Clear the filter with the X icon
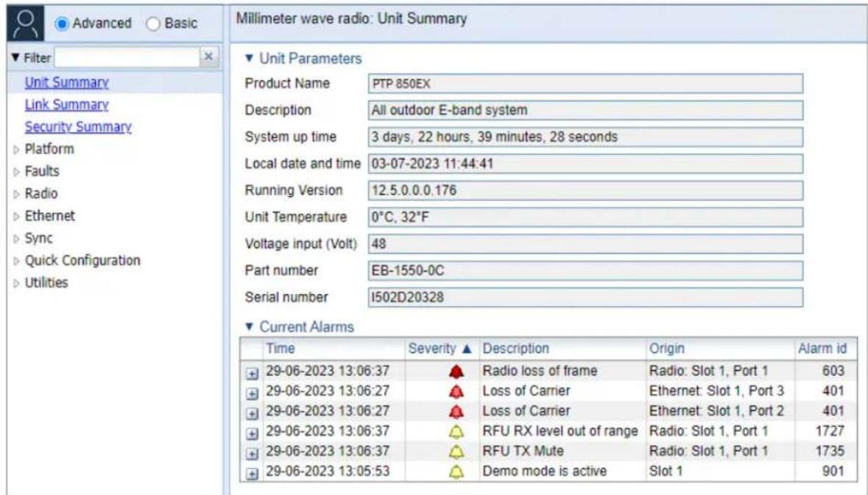This screenshot has height=495, width=868. 208,57
